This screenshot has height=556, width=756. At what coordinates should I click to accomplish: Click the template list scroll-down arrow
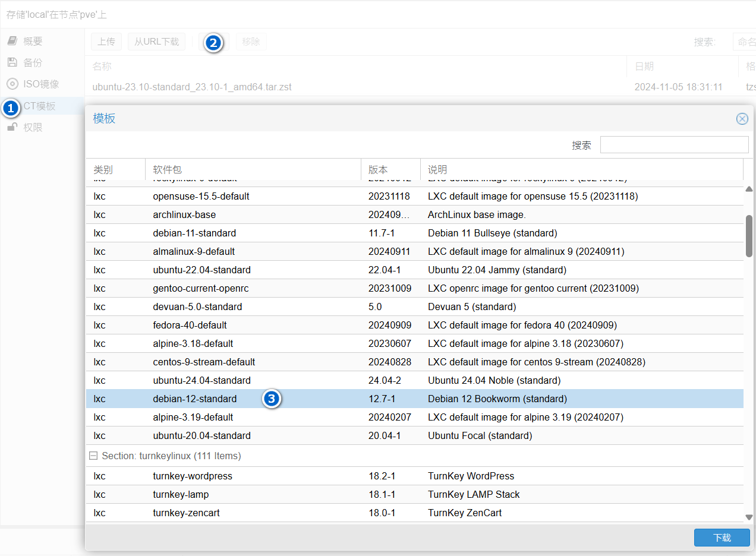click(749, 517)
